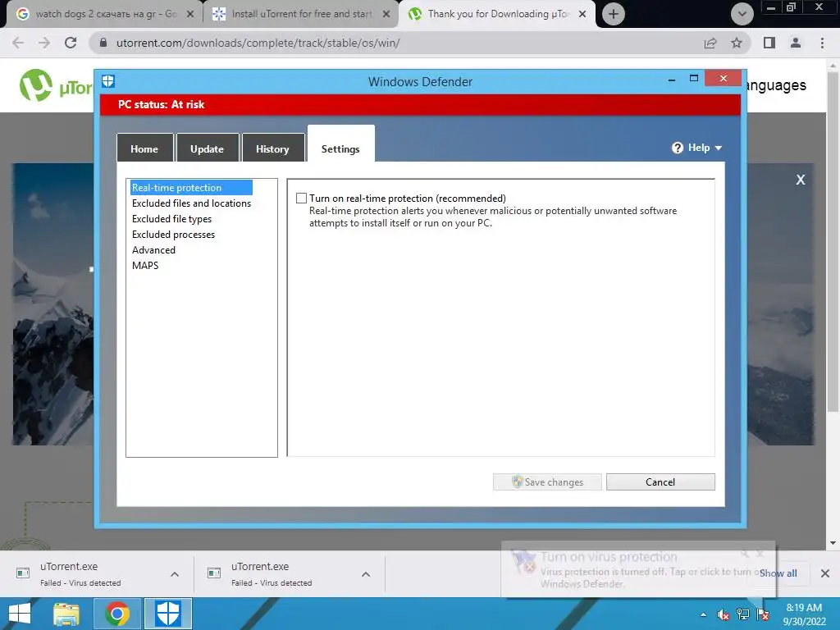Click the scroll down arrow of page scrollbar

tap(833, 543)
